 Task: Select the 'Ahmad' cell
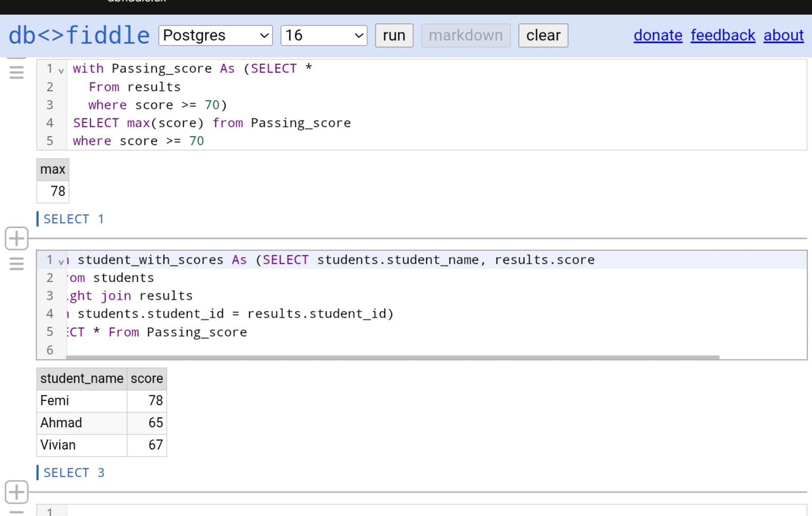point(82,423)
